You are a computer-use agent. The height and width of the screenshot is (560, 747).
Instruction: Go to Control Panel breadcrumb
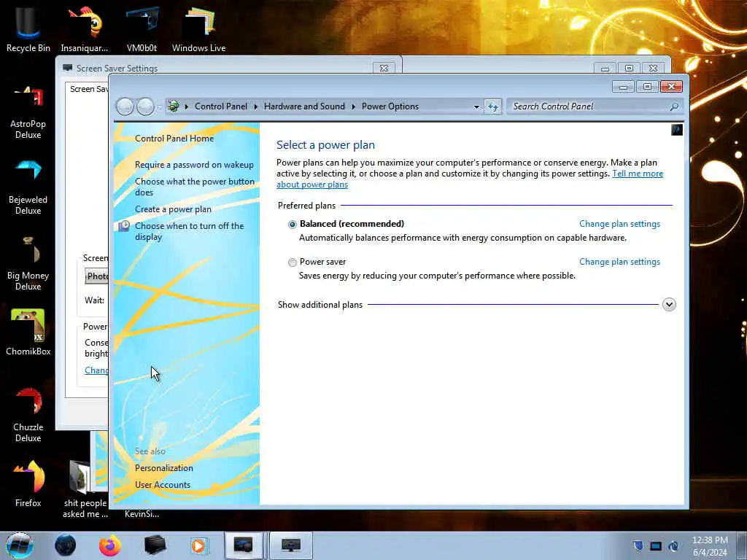[x=220, y=106]
